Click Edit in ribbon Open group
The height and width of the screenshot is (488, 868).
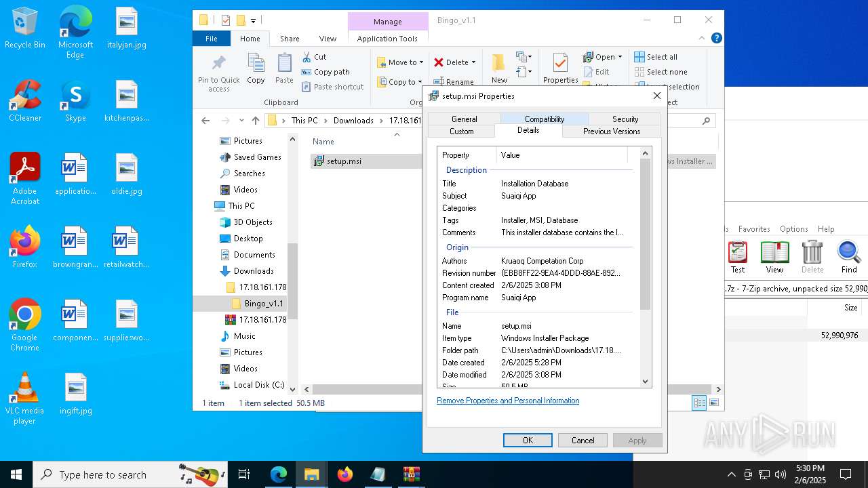coord(597,72)
